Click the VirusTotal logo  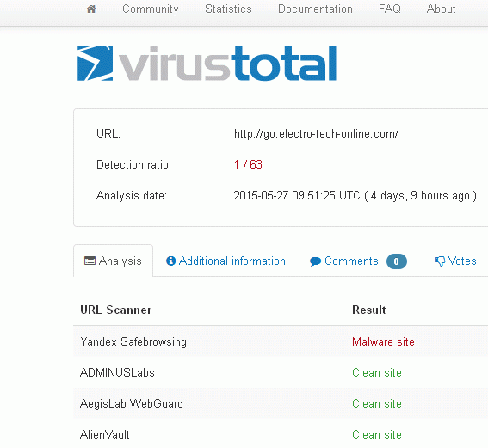(207, 63)
